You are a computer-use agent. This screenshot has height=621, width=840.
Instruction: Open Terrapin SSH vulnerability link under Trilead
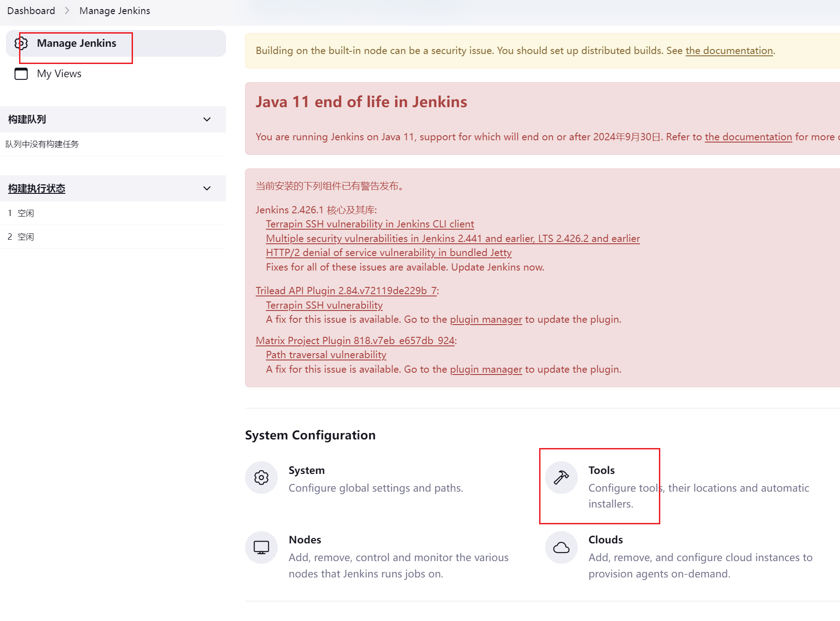click(x=324, y=305)
